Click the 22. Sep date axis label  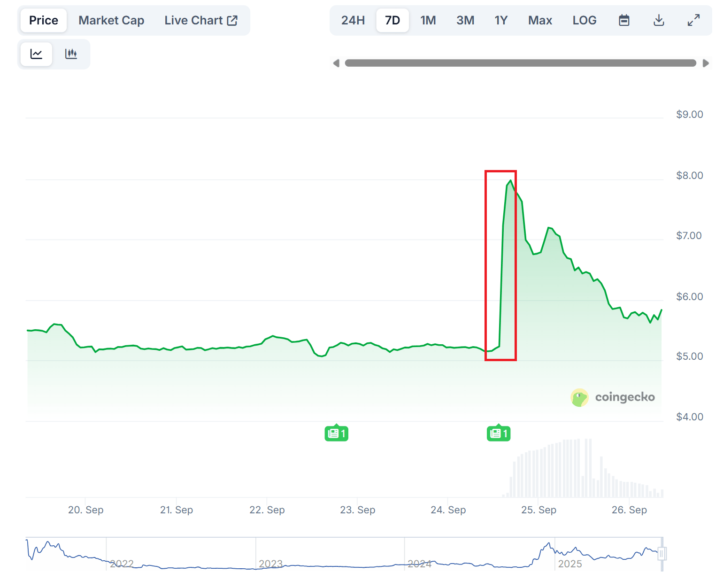tap(267, 510)
